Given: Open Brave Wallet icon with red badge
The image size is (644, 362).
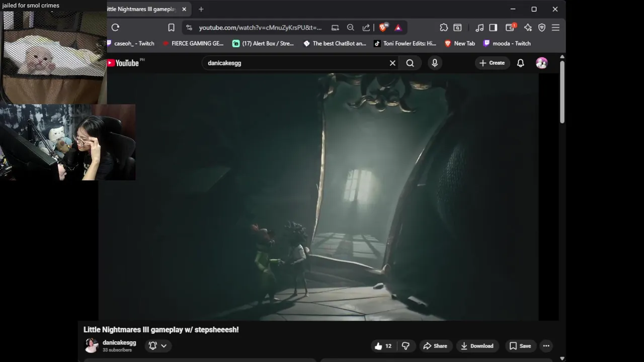Looking at the screenshot, I should [511, 28].
